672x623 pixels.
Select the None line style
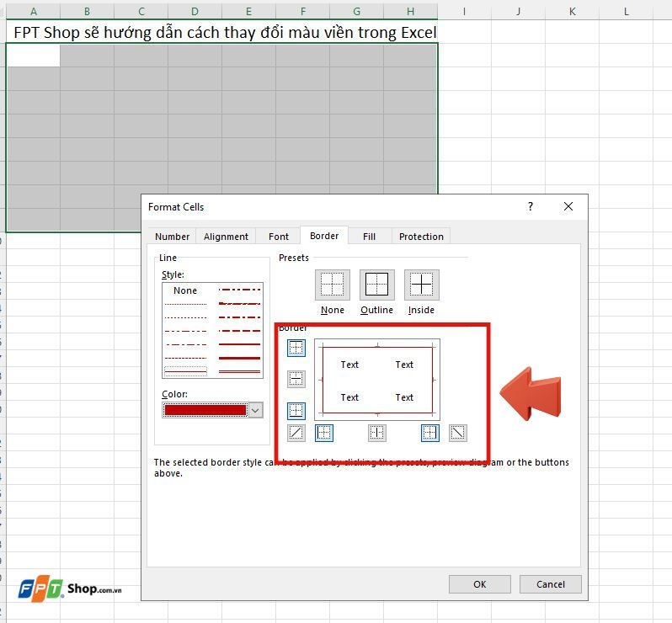click(x=185, y=290)
